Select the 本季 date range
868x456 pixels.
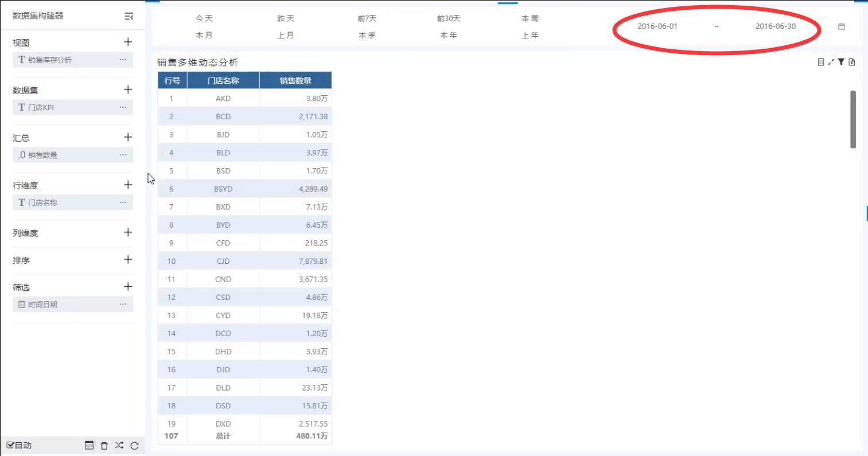pos(367,35)
